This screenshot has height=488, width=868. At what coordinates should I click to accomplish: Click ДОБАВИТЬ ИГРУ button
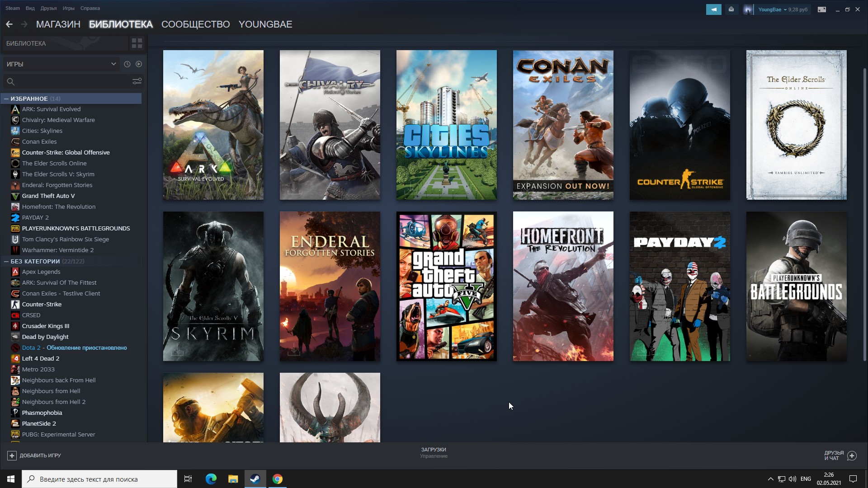pos(34,455)
